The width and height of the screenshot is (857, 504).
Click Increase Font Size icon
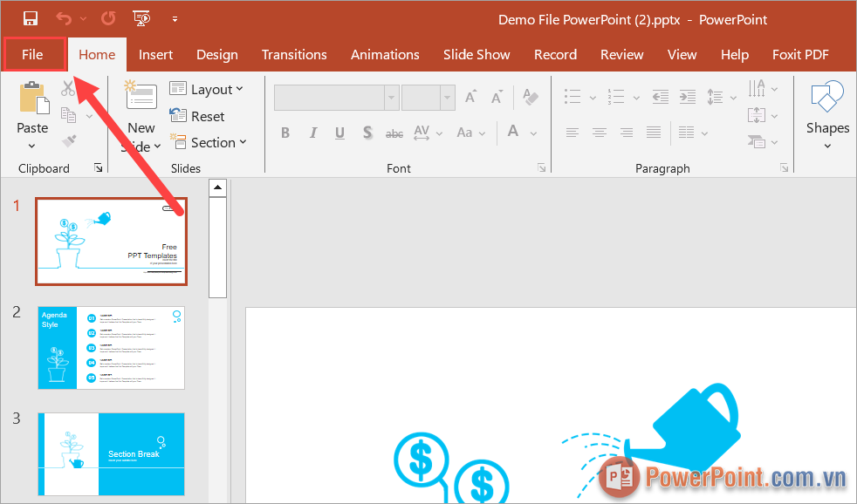(471, 97)
